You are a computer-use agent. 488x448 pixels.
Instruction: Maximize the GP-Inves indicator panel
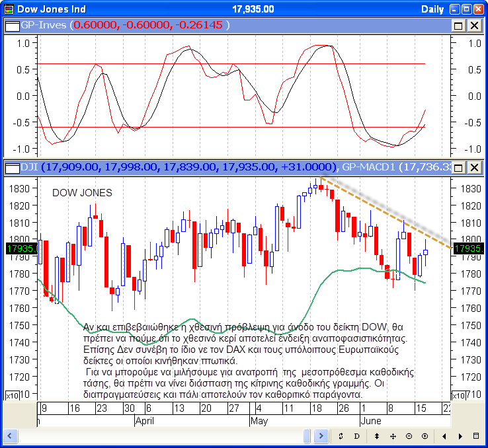tap(458, 26)
